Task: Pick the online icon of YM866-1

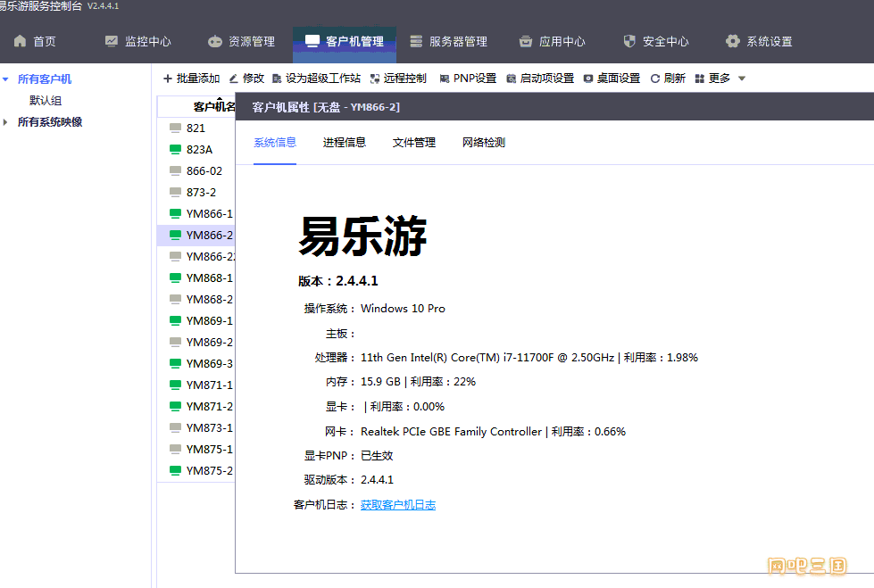Action: coord(175,213)
